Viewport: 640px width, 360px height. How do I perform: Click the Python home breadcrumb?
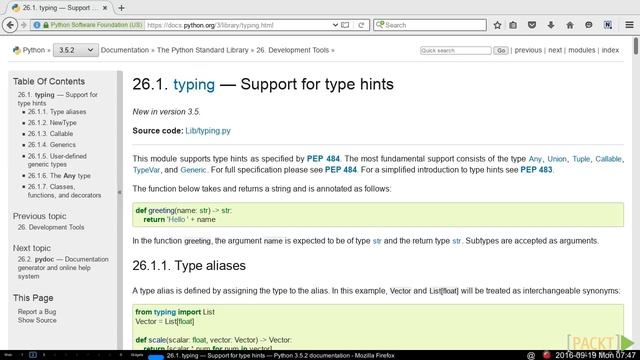click(33, 50)
